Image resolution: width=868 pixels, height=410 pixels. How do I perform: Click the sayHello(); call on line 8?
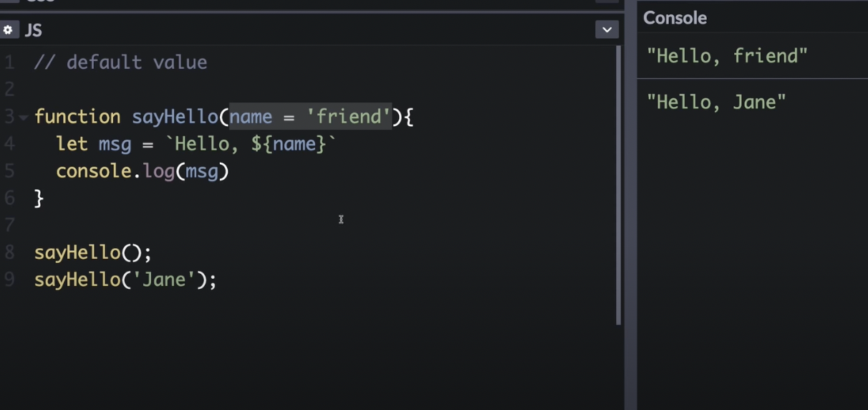pyautogui.click(x=93, y=252)
